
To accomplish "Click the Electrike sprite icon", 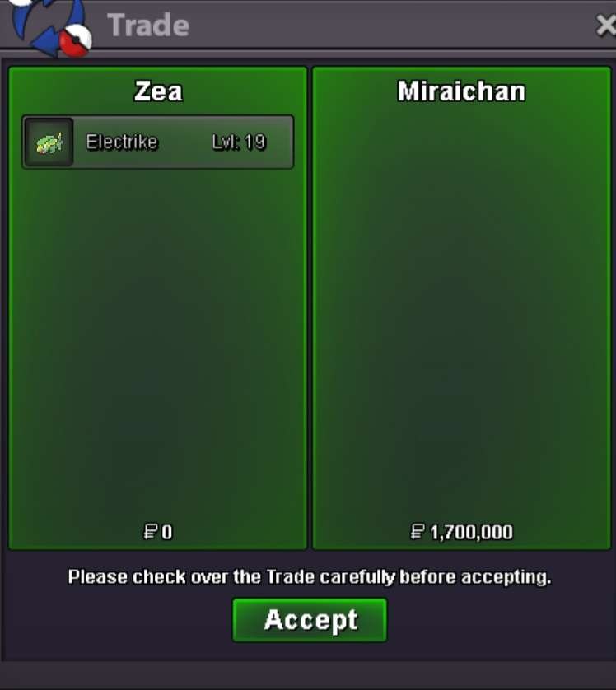I will pyautogui.click(x=49, y=142).
